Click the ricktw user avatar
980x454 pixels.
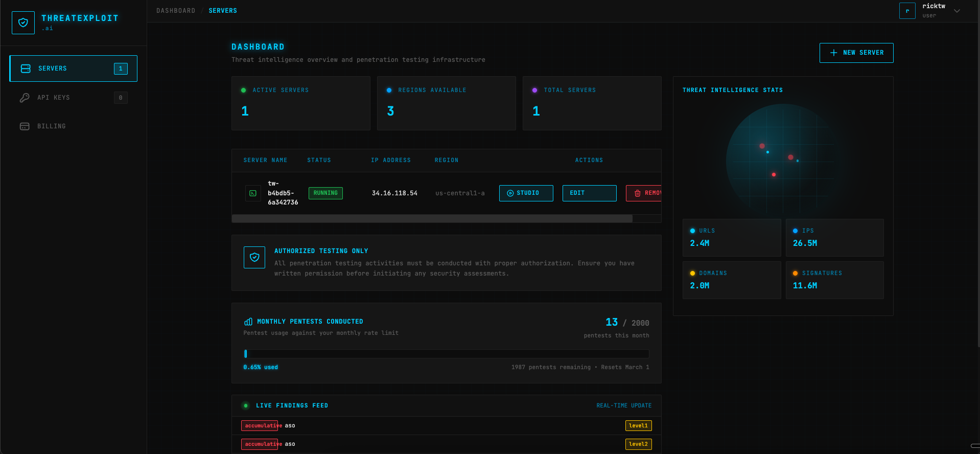[907, 11]
